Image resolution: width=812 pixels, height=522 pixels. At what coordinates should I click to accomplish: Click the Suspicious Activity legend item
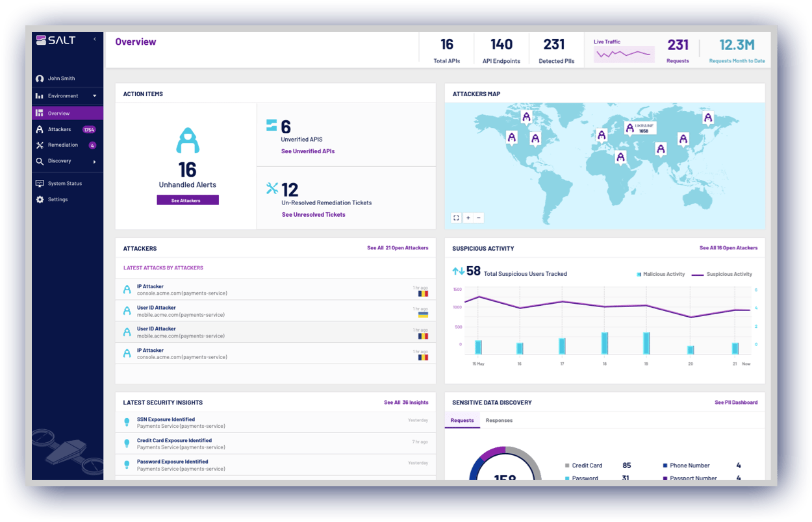click(x=722, y=275)
